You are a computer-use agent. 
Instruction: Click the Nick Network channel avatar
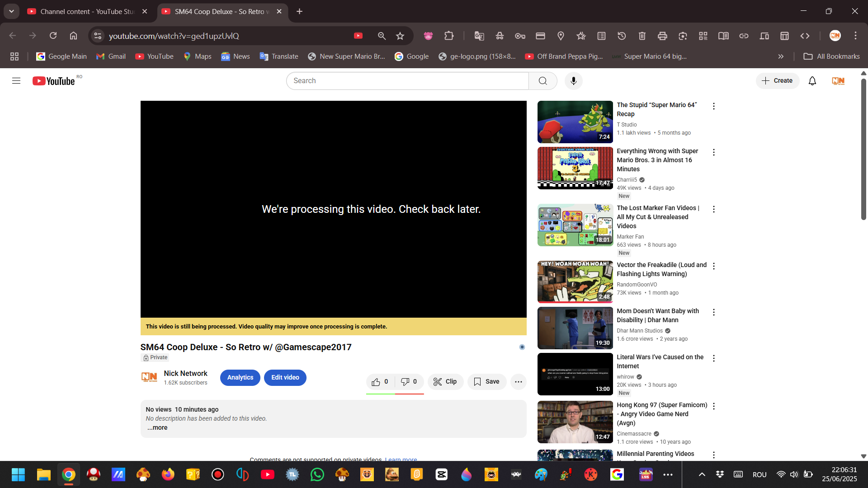(x=149, y=377)
